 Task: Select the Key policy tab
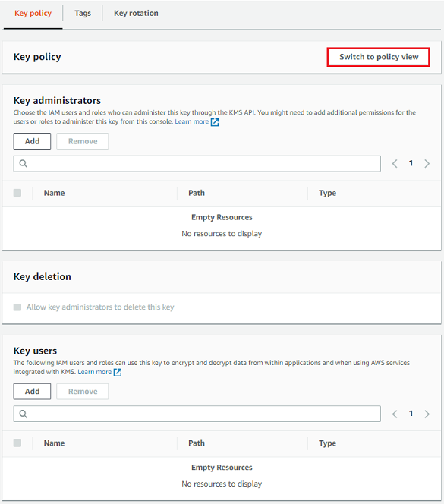pyautogui.click(x=33, y=13)
